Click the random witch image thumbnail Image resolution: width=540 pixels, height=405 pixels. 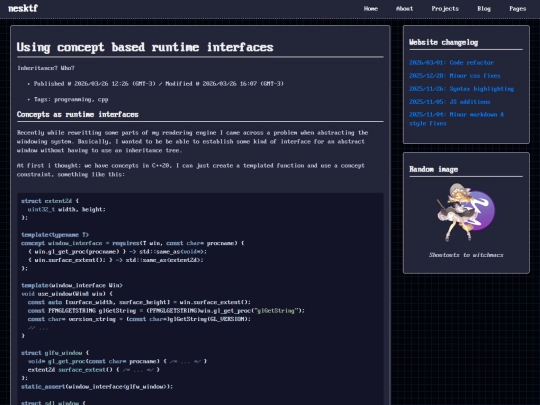[466, 212]
